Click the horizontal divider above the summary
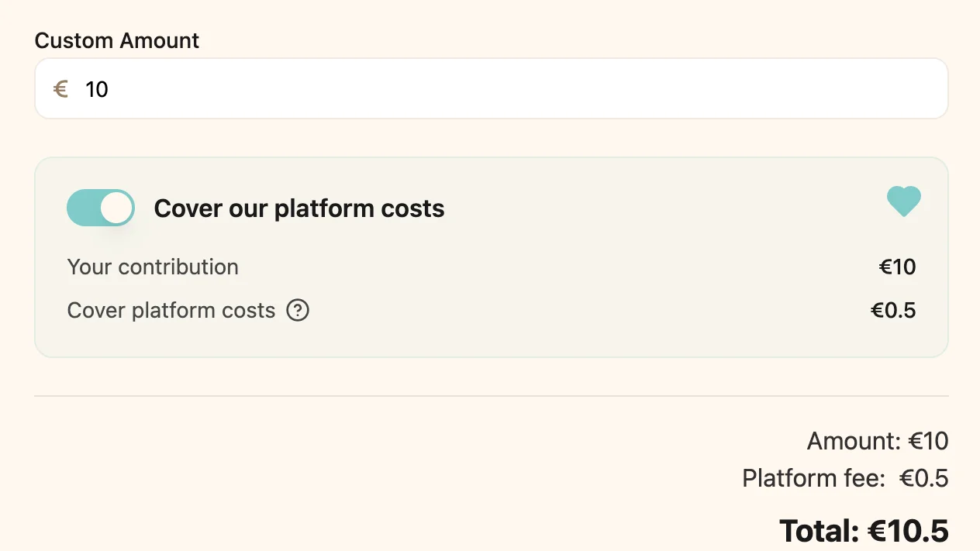The image size is (980, 551). pyautogui.click(x=492, y=396)
